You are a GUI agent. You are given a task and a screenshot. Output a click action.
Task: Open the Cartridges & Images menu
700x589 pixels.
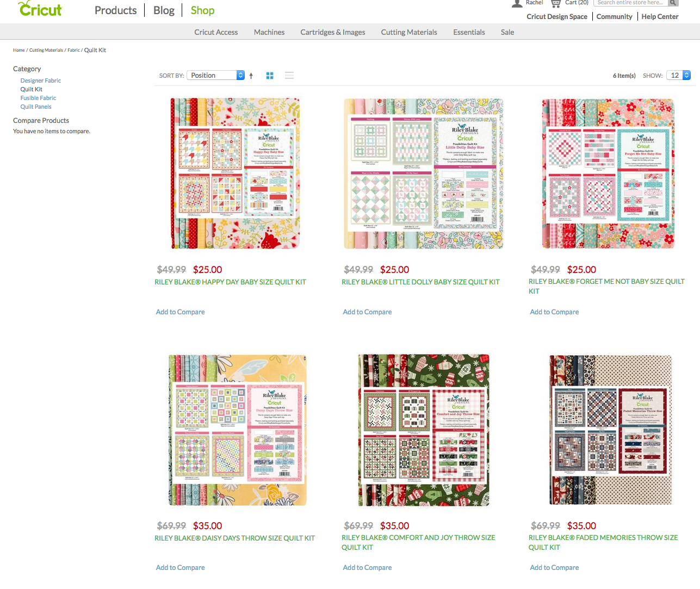click(332, 32)
